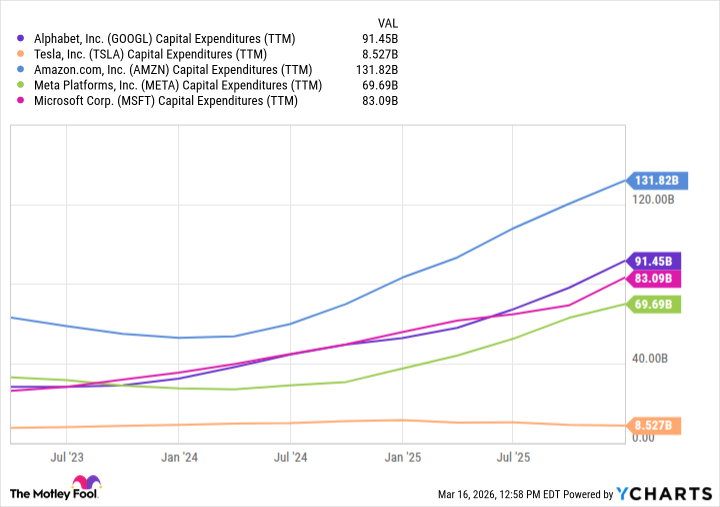Click the 91.45B Alphabet end-value flag
720x507 pixels.
tap(656, 260)
